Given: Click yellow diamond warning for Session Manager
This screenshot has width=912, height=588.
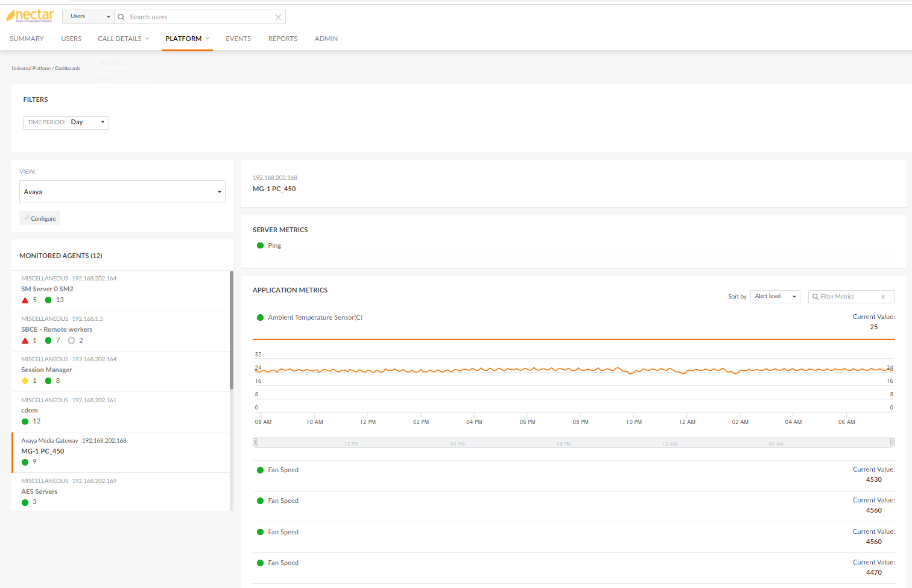Looking at the screenshot, I should (25, 381).
